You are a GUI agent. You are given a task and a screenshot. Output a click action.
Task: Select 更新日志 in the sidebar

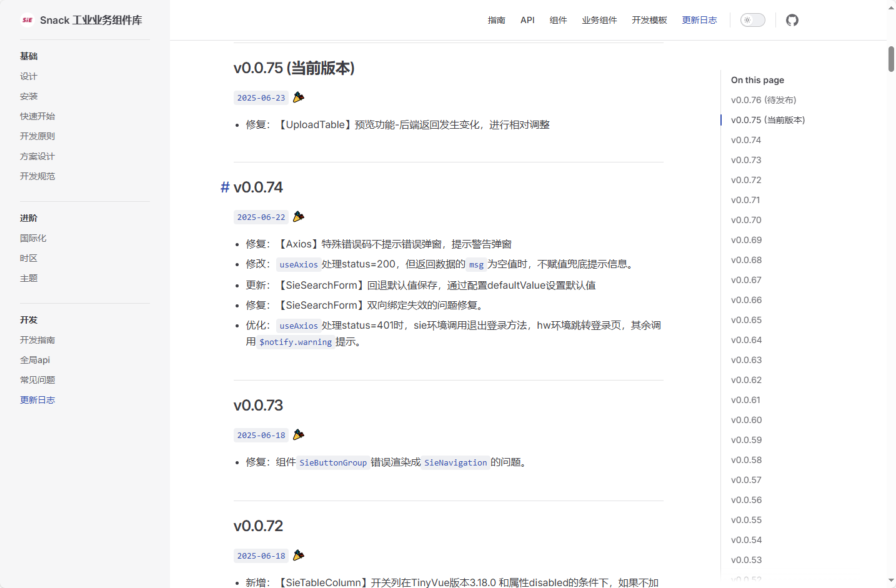[x=37, y=400]
